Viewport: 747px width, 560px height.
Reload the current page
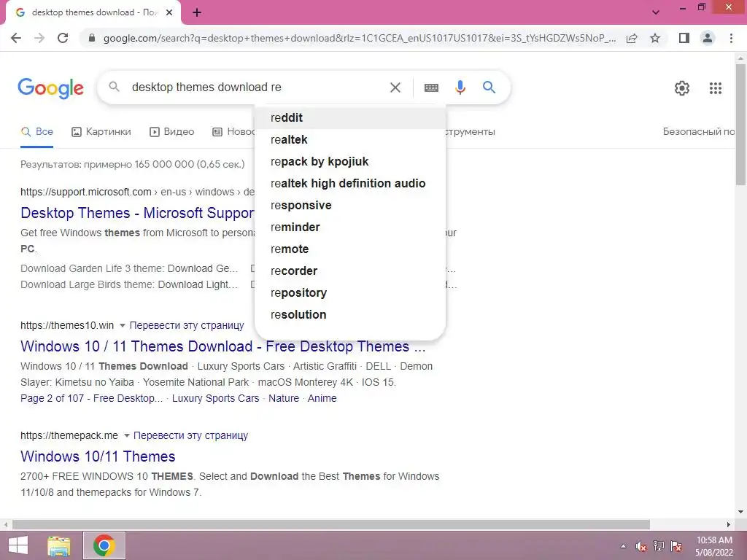[x=63, y=38]
